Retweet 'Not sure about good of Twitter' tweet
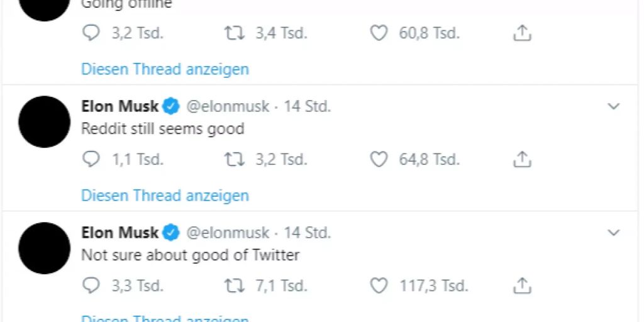Screen dimensions: 644x322 pos(235,286)
